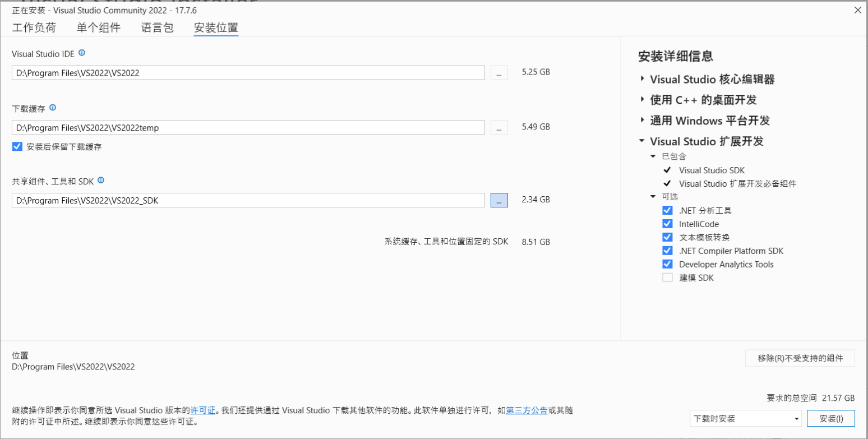The image size is (868, 439).
Task: Click 要求的总空间 21.57 GB text
Action: (811, 398)
